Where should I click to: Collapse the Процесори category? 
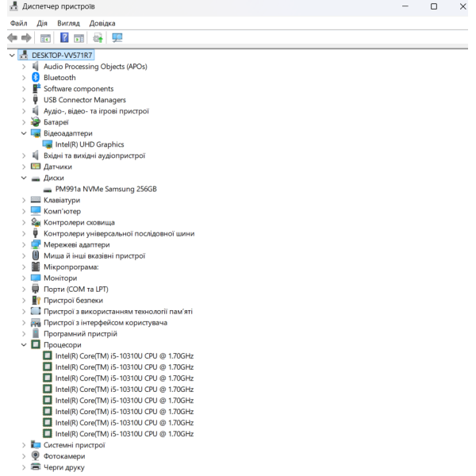24,344
